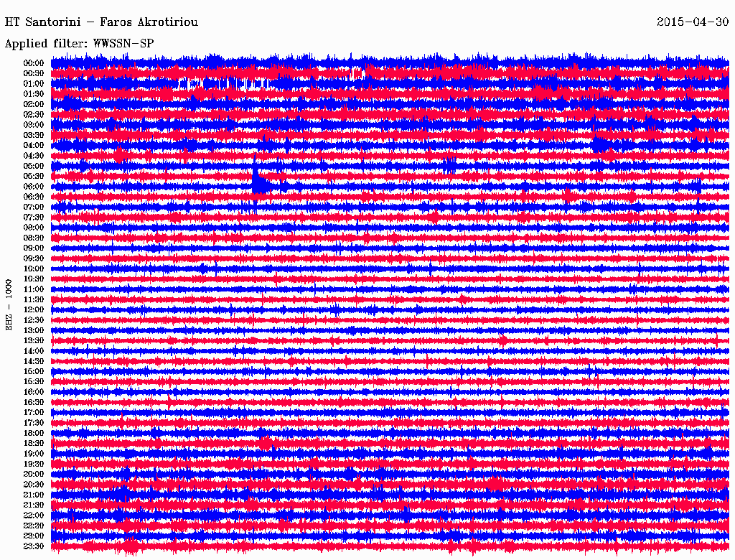Click the '05:30' time label
The height and width of the screenshot is (560, 735).
pyautogui.click(x=34, y=177)
